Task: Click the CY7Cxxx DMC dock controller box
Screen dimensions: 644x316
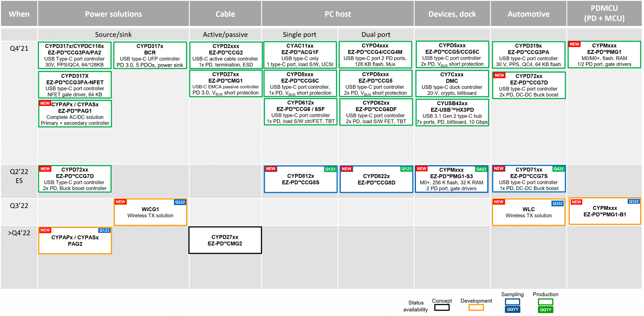Action: pos(452,84)
